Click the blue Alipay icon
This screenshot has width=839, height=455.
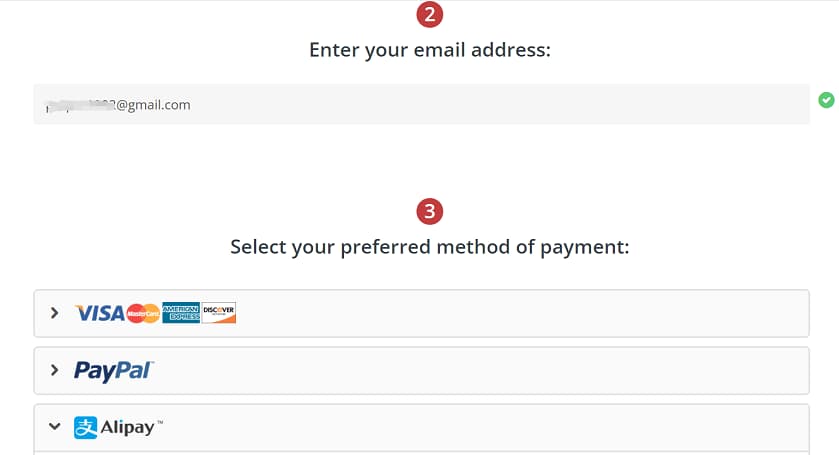pyautogui.click(x=86, y=428)
